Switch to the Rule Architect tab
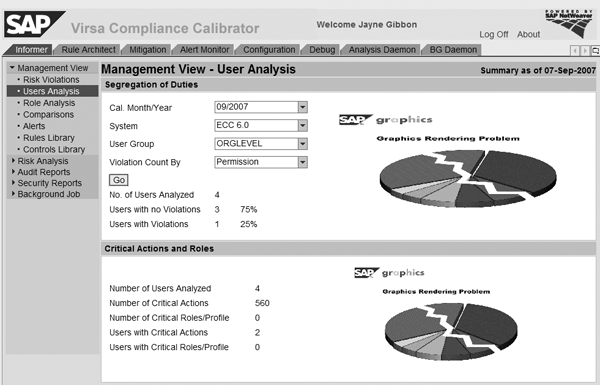Image resolution: width=600 pixels, height=385 pixels. 88,50
